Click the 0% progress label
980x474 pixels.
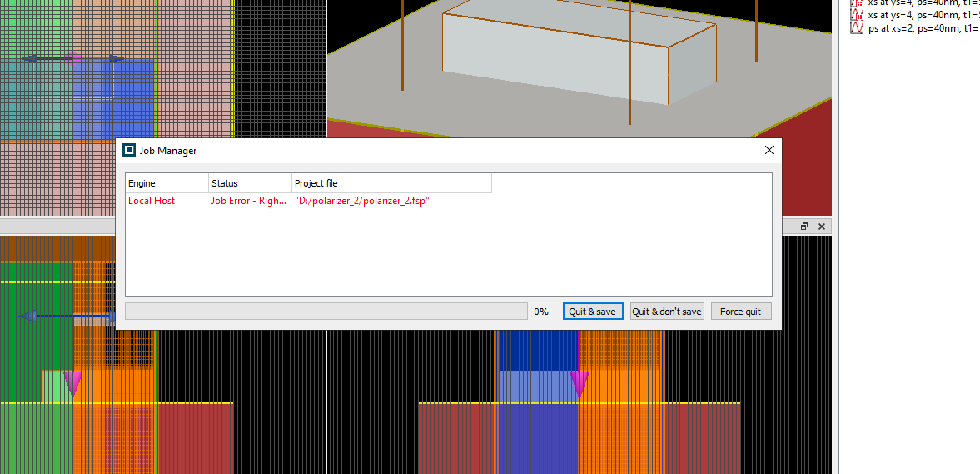541,312
